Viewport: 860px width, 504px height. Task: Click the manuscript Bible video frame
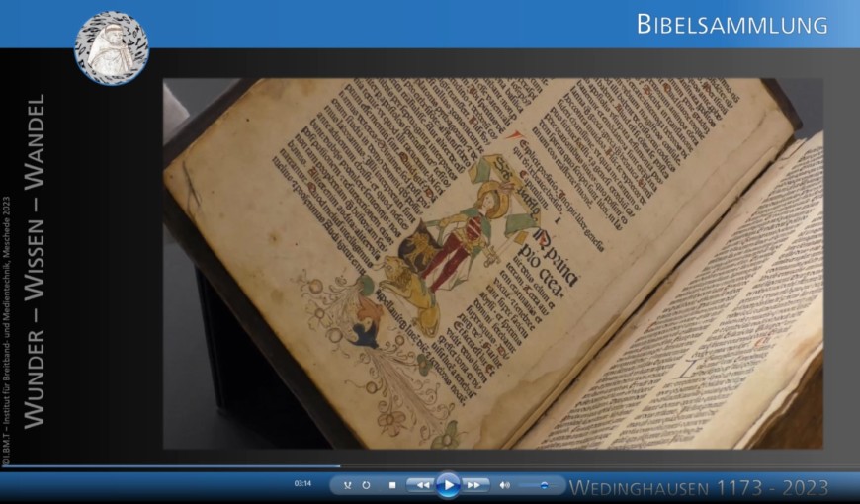coord(492,264)
